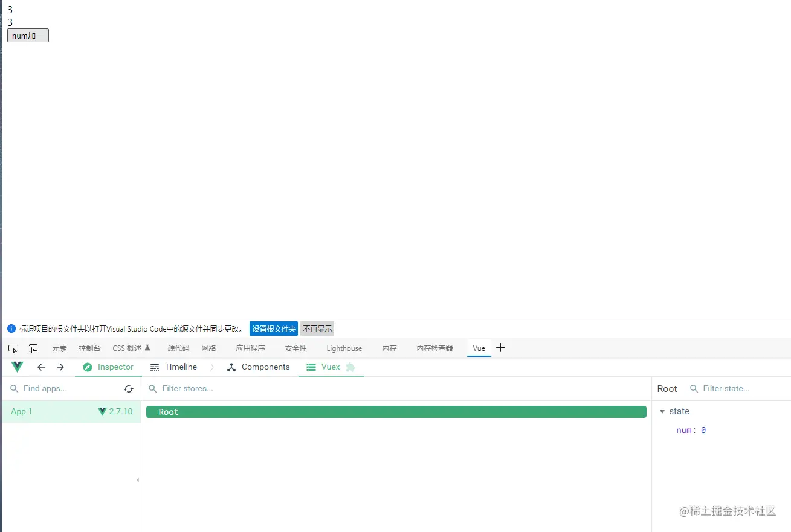Click the Vuex plugin puzzle icon

350,367
